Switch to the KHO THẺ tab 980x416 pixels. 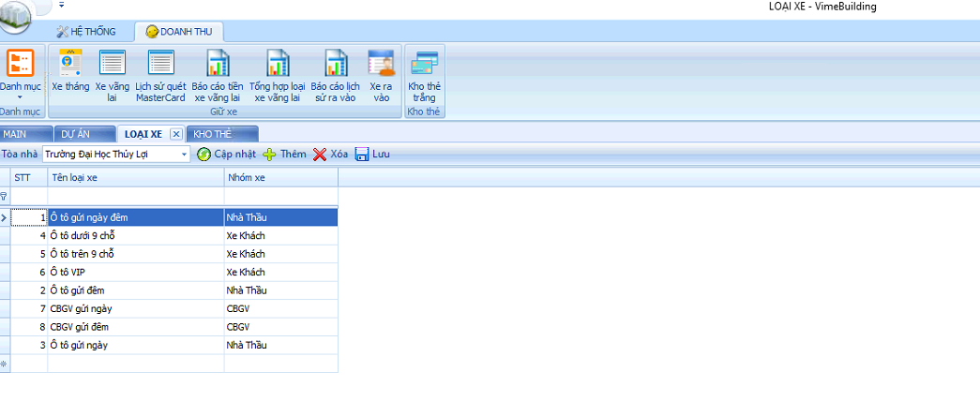click(213, 133)
